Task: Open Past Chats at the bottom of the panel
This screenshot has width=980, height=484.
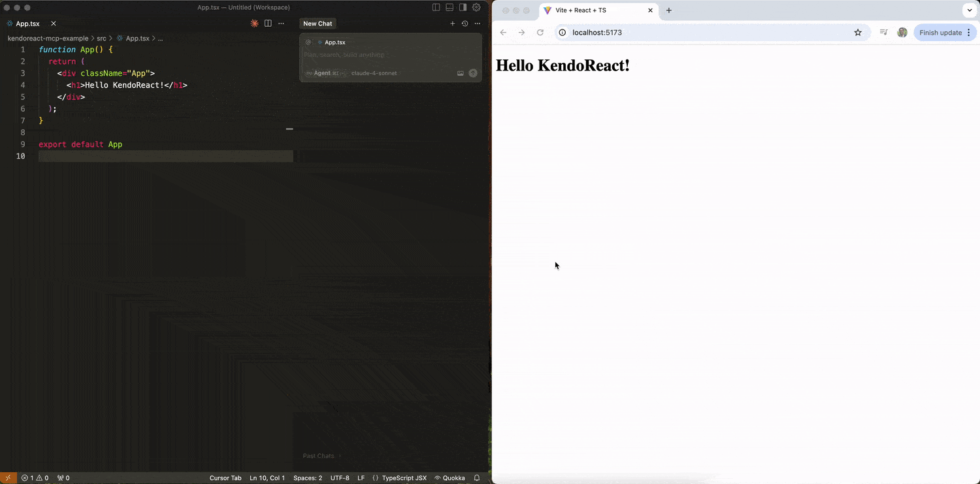Action: 318,455
